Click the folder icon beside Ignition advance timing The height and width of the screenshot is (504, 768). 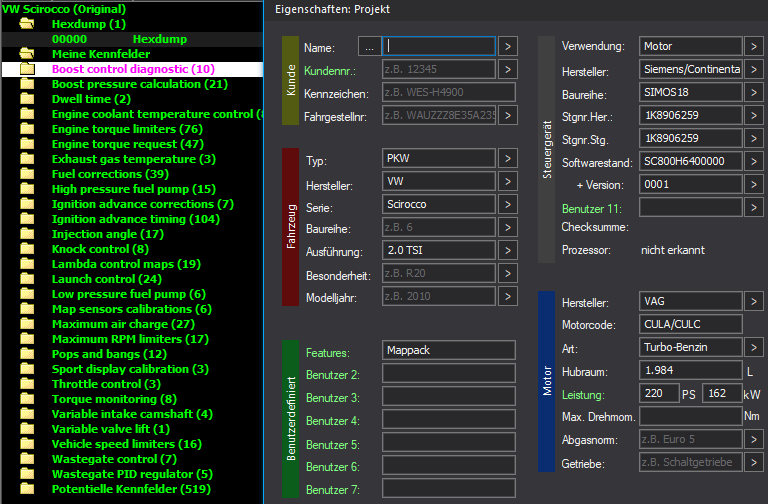(x=27, y=219)
